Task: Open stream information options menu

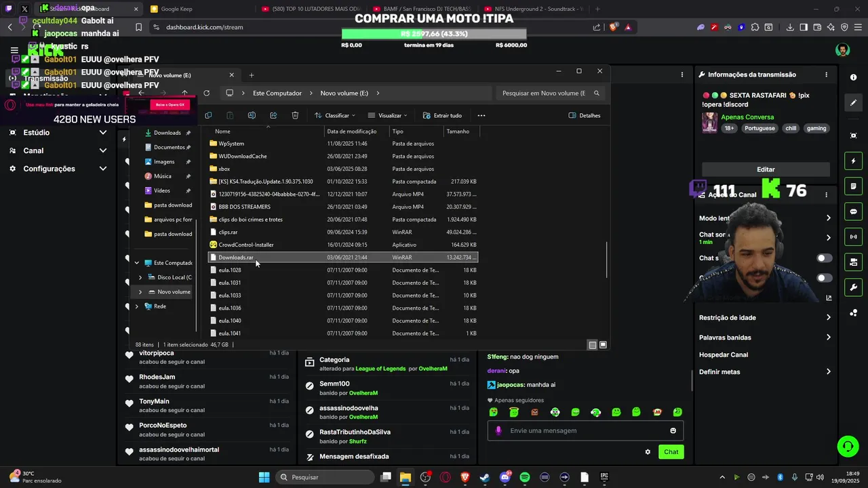Action: (826, 75)
